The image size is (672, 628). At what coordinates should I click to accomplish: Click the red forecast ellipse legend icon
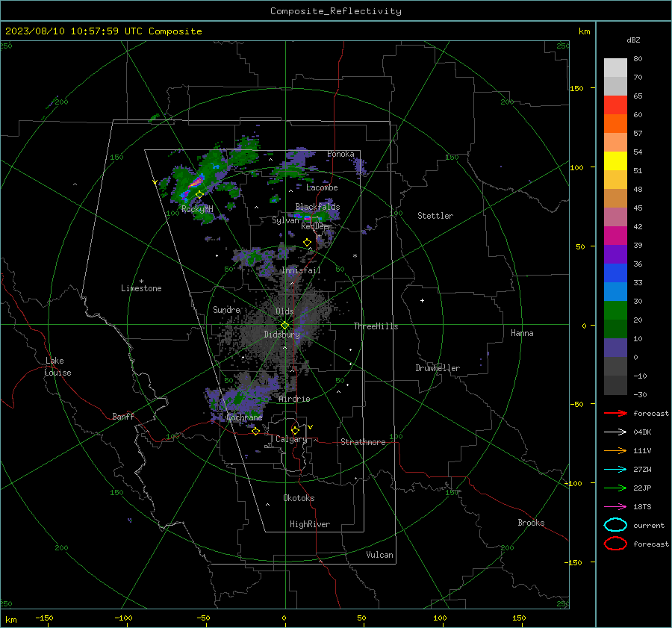(x=615, y=544)
